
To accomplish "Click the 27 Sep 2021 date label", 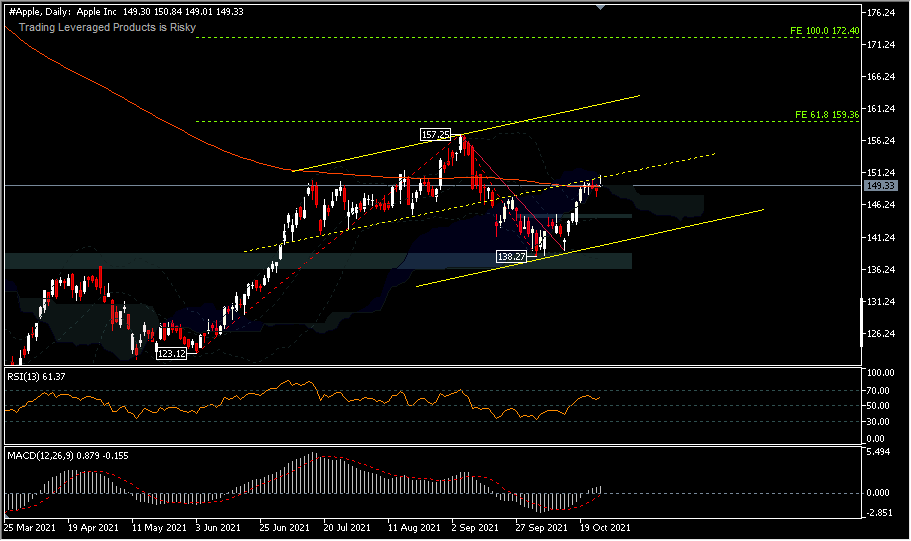I will (541, 528).
